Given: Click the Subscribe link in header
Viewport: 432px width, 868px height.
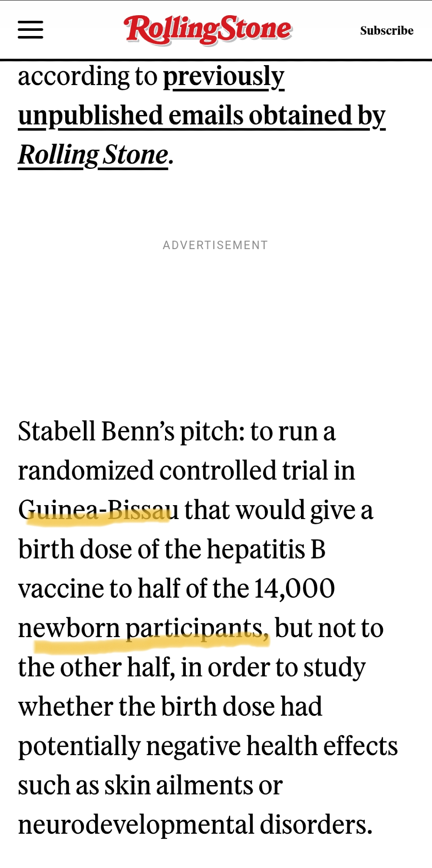Looking at the screenshot, I should point(386,30).
